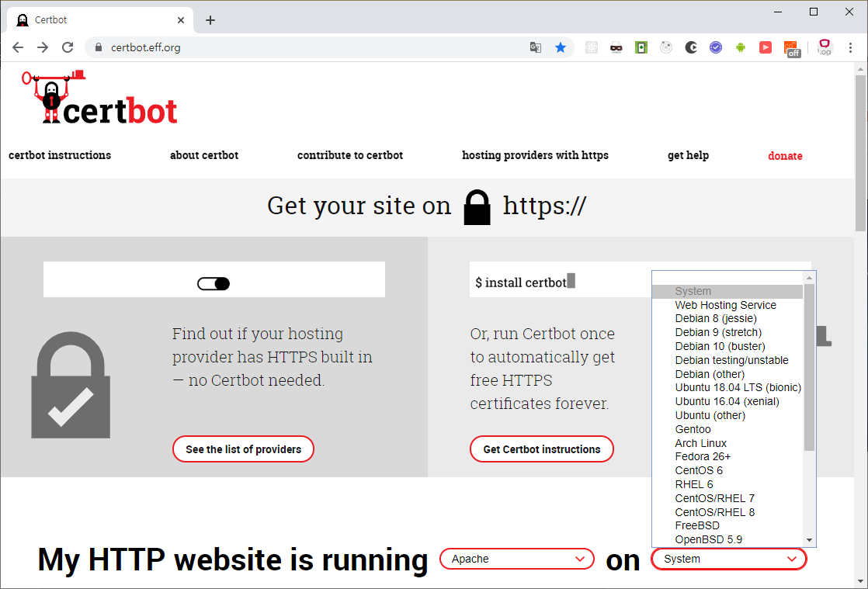Click the profile avatar icon
Image resolution: width=868 pixels, height=589 pixels.
(x=825, y=47)
